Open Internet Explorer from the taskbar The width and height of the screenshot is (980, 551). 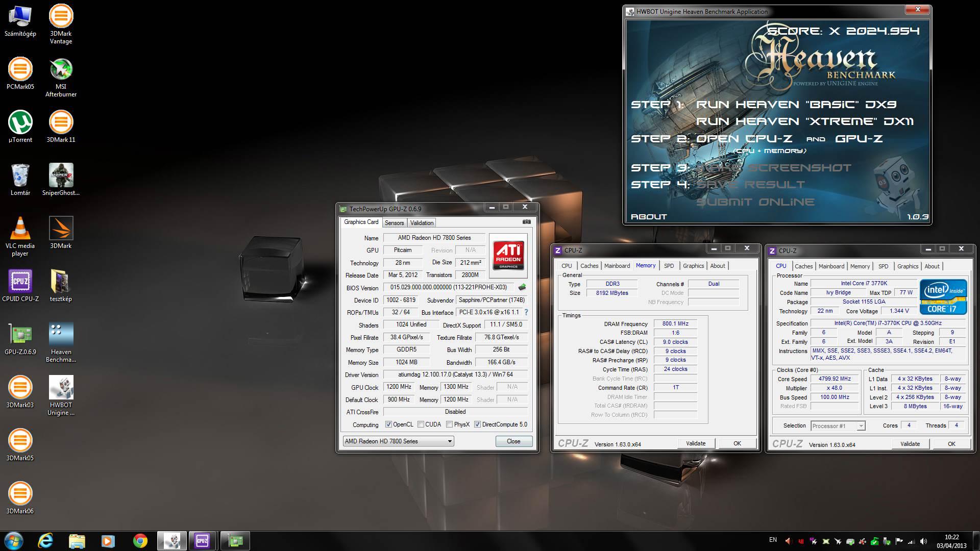click(46, 541)
